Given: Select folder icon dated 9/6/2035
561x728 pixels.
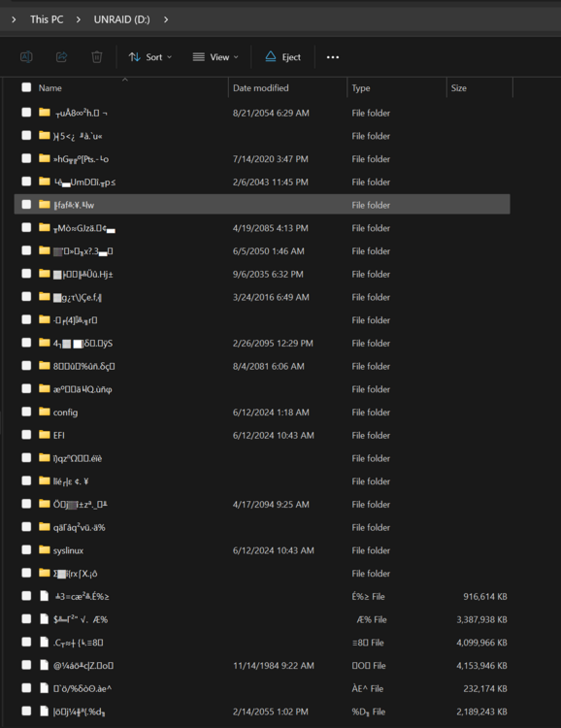Looking at the screenshot, I should pos(45,274).
